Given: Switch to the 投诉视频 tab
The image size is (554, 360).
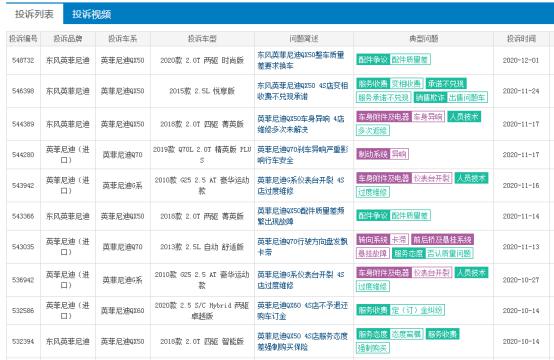Looking at the screenshot, I should [x=92, y=14].
